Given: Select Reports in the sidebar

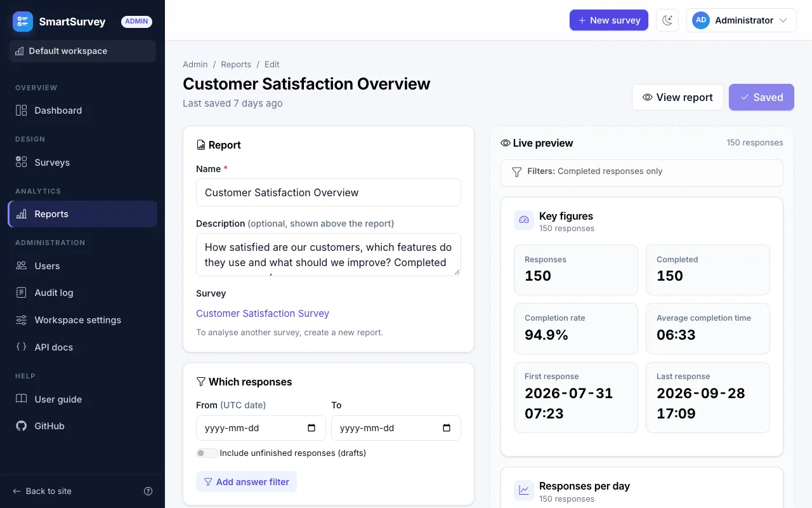Looking at the screenshot, I should click(82, 214).
